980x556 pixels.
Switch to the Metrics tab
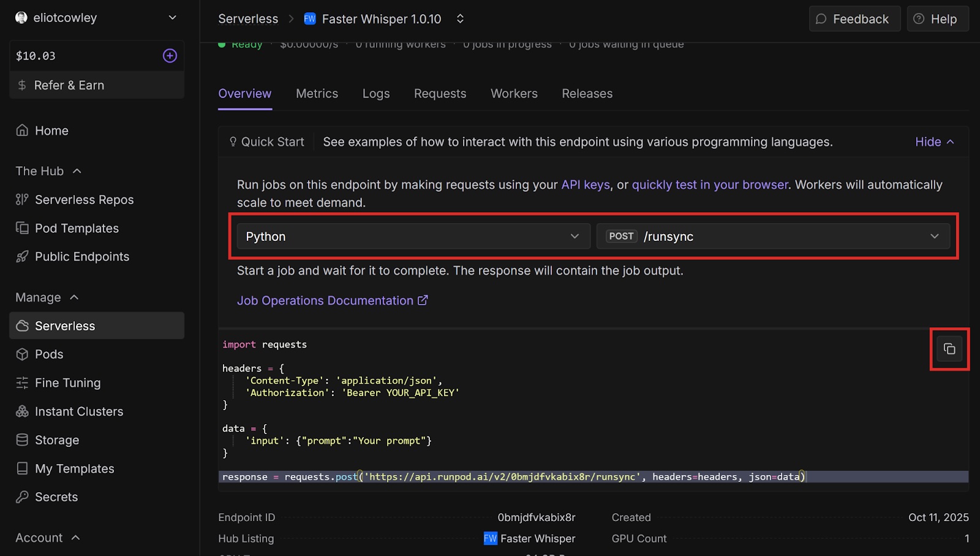pyautogui.click(x=317, y=94)
